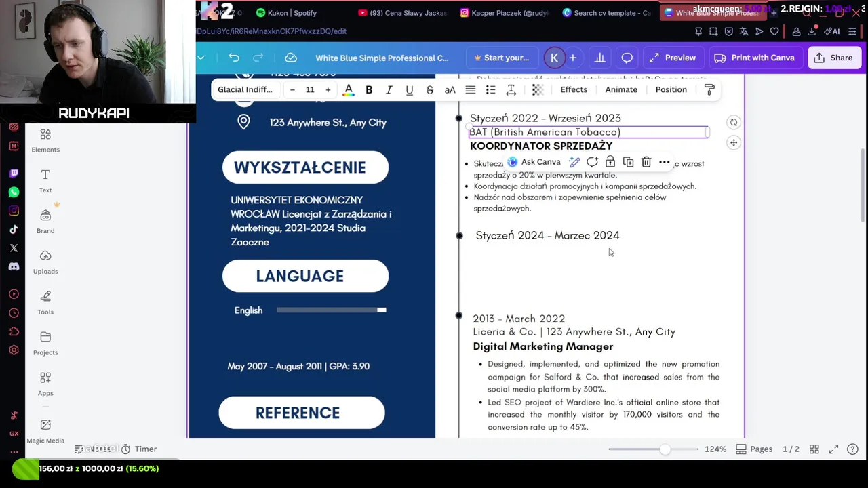The height and width of the screenshot is (488, 868).
Task: Adjust the zoom slider
Action: click(x=665, y=449)
